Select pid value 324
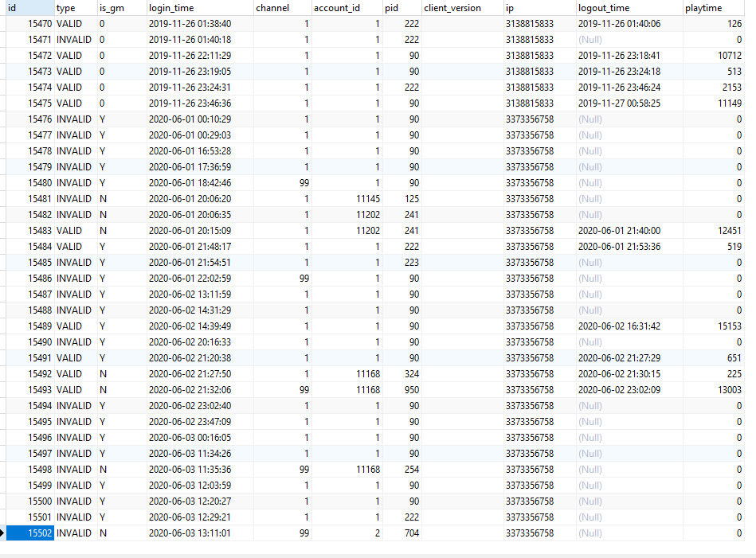The height and width of the screenshot is (558, 756). [412, 373]
